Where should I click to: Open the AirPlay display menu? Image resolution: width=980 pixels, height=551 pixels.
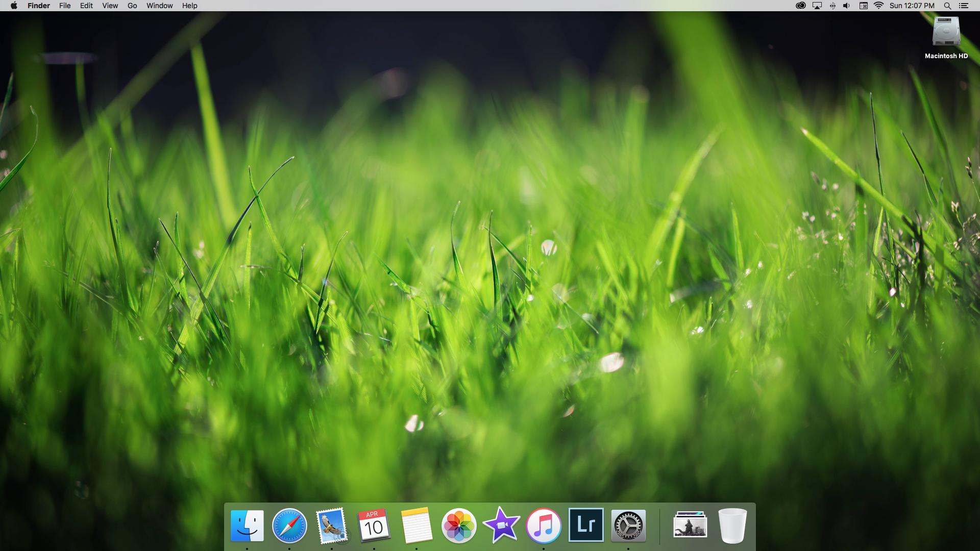coord(817,6)
